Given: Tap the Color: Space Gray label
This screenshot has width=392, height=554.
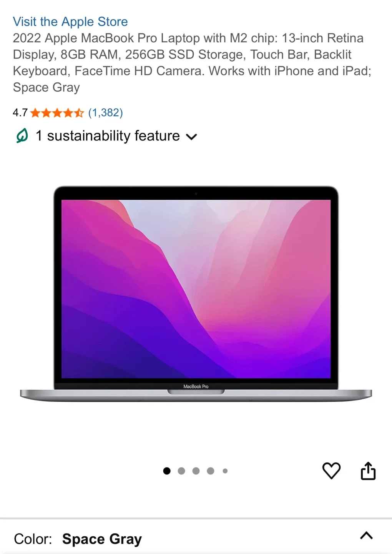Looking at the screenshot, I should (x=78, y=539).
